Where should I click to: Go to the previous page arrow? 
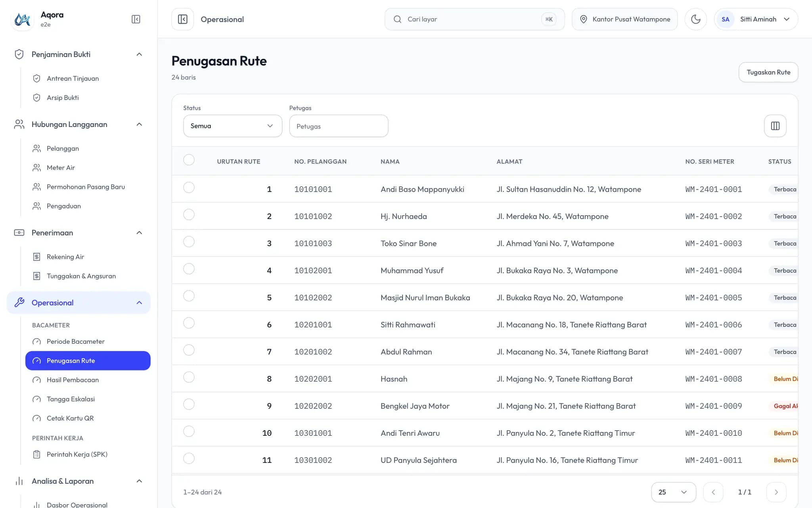coord(713,492)
